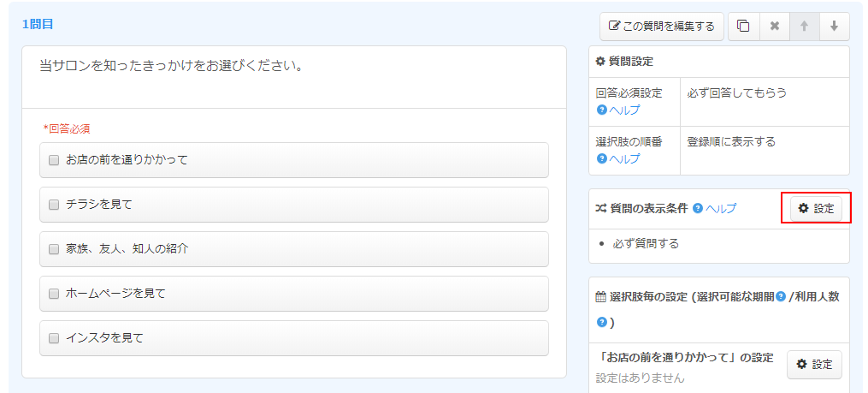This screenshot has width=868, height=393.
Task: Check the お店の前を通りかかって checkbox
Action: tap(54, 160)
